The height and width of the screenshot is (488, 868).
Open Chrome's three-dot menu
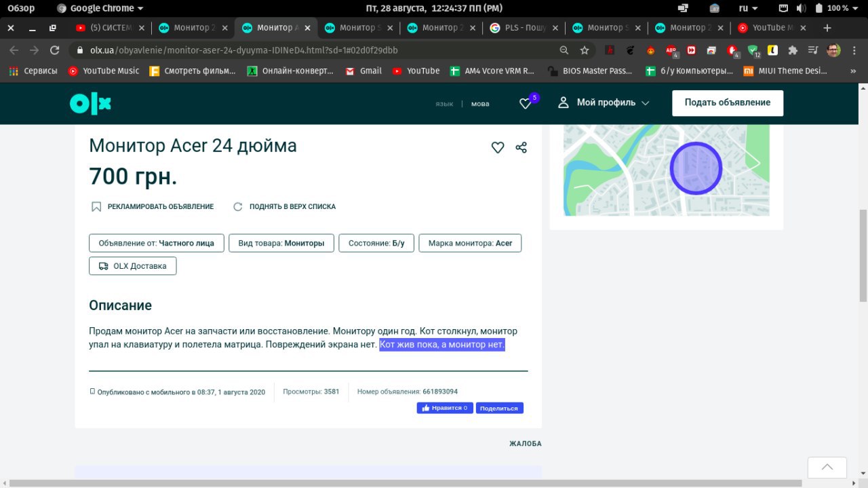pyautogui.click(x=854, y=50)
